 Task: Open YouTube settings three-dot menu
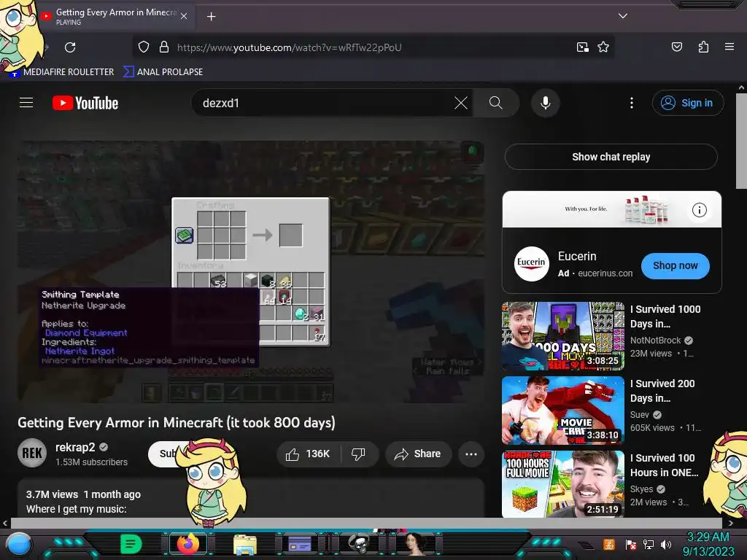[x=632, y=103]
